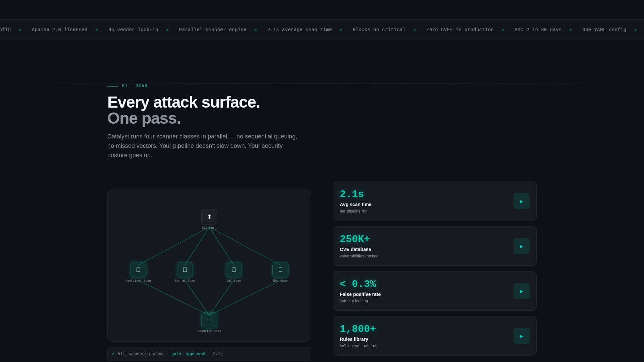Click 'SOC 2 in 30 days' ticker text

click(x=538, y=29)
